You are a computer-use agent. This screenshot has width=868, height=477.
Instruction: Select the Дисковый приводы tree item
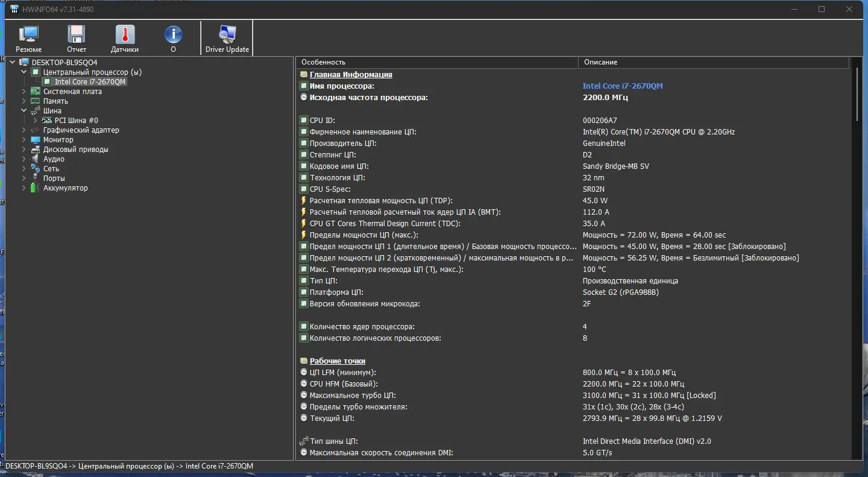pos(75,150)
